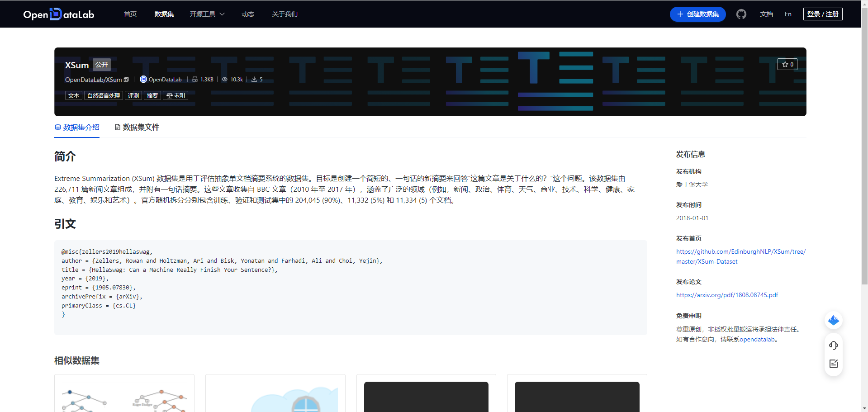
Task: Open the fourth similar dataset dark thumbnail
Action: pyautogui.click(x=577, y=397)
